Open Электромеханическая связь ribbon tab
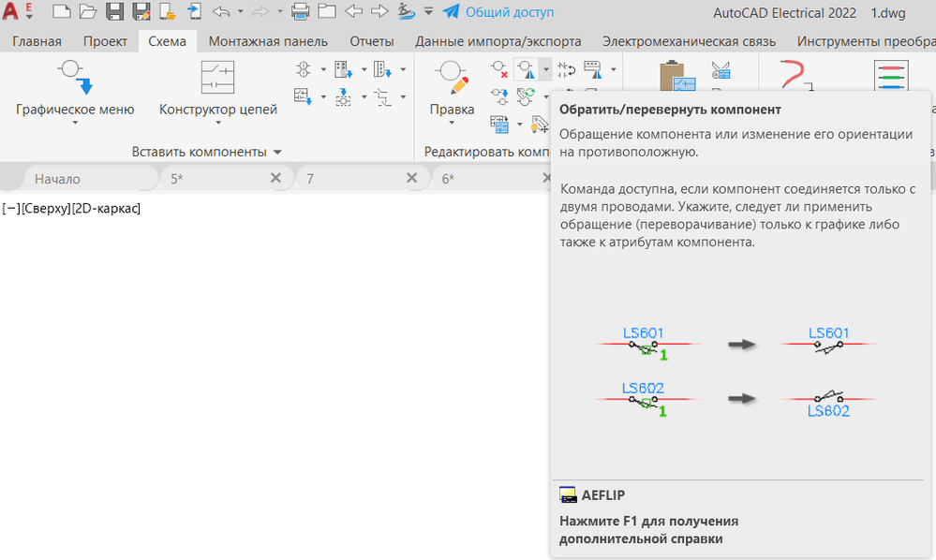The image size is (936, 560). coord(689,41)
